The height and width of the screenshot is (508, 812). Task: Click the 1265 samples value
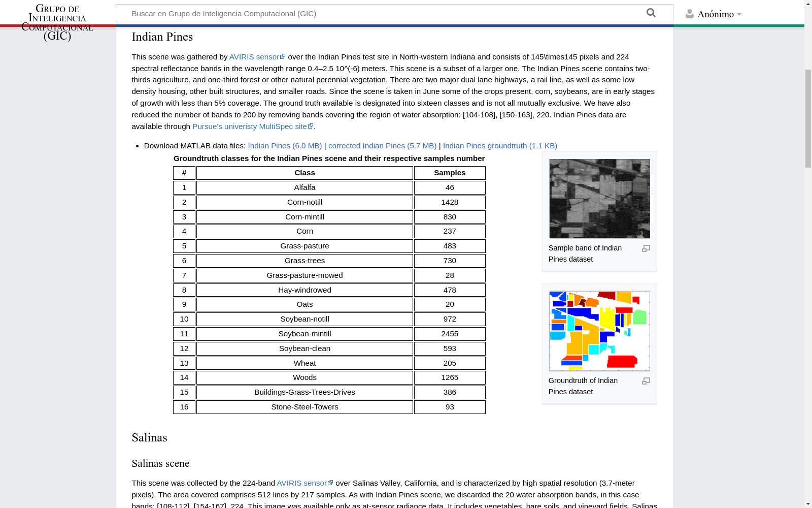pyautogui.click(x=450, y=378)
